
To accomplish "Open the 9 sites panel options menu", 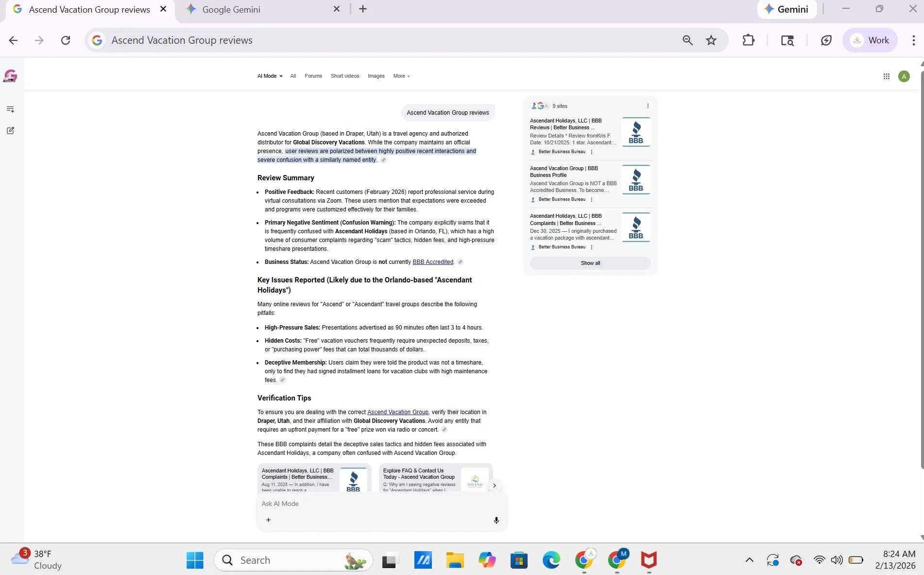I will point(648,106).
